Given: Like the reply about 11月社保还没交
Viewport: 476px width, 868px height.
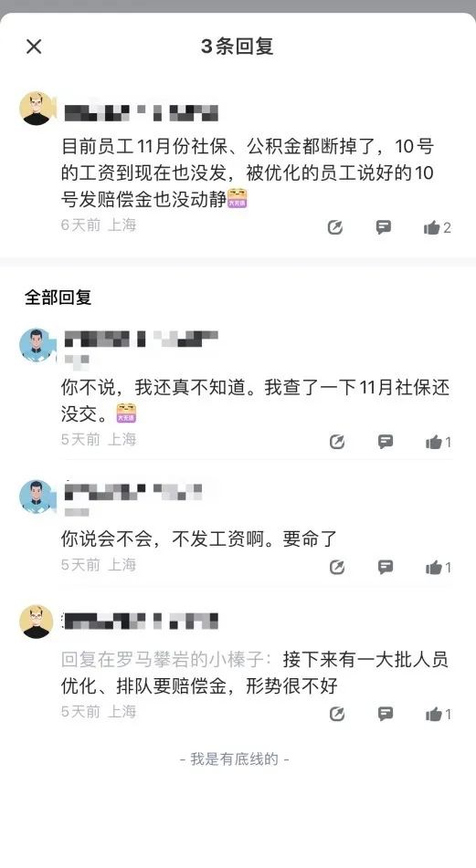Looking at the screenshot, I should point(439,441).
